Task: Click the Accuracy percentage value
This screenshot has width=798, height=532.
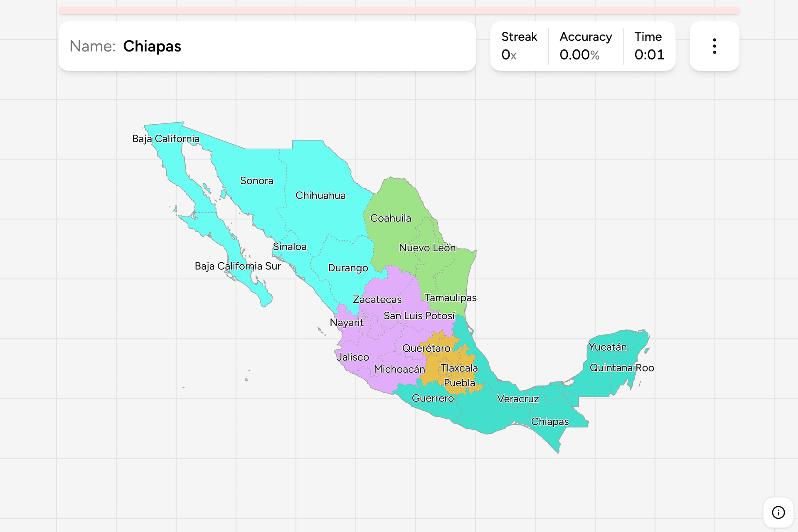Action: click(x=579, y=54)
